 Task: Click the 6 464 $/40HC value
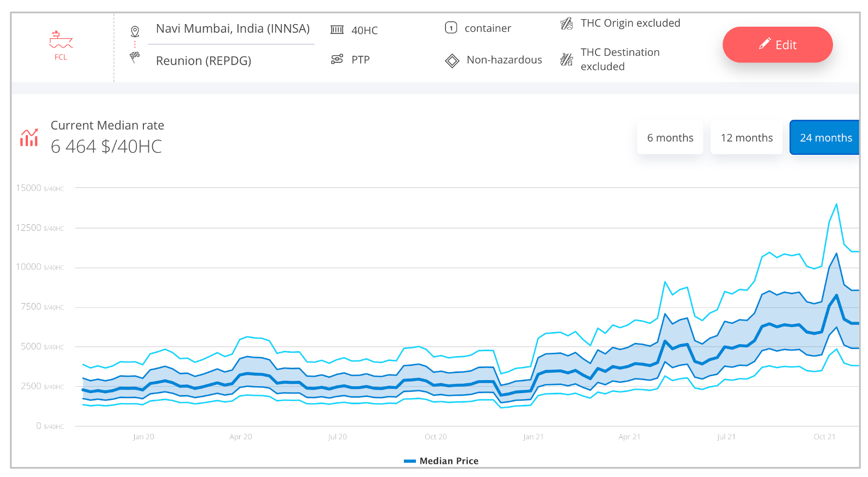(106, 147)
